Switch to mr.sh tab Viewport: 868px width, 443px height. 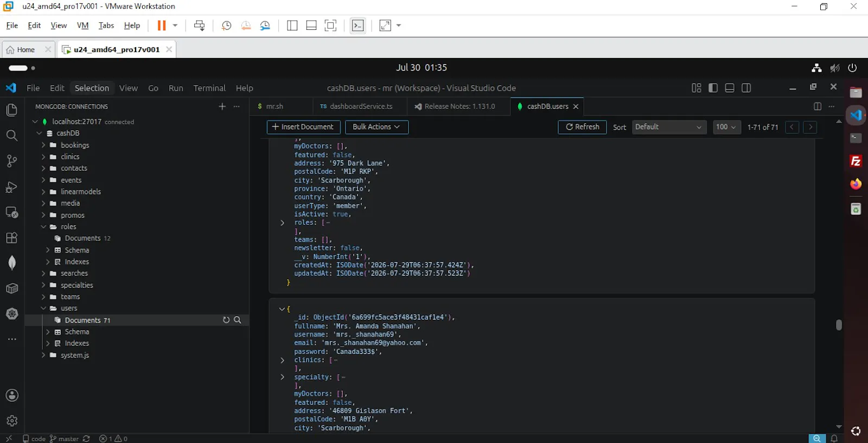tap(275, 106)
